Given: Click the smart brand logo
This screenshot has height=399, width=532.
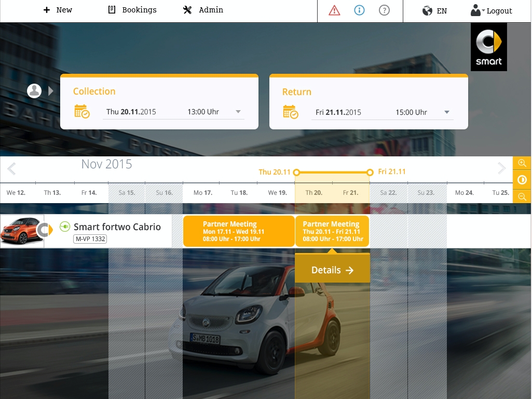Looking at the screenshot, I should tap(488, 47).
